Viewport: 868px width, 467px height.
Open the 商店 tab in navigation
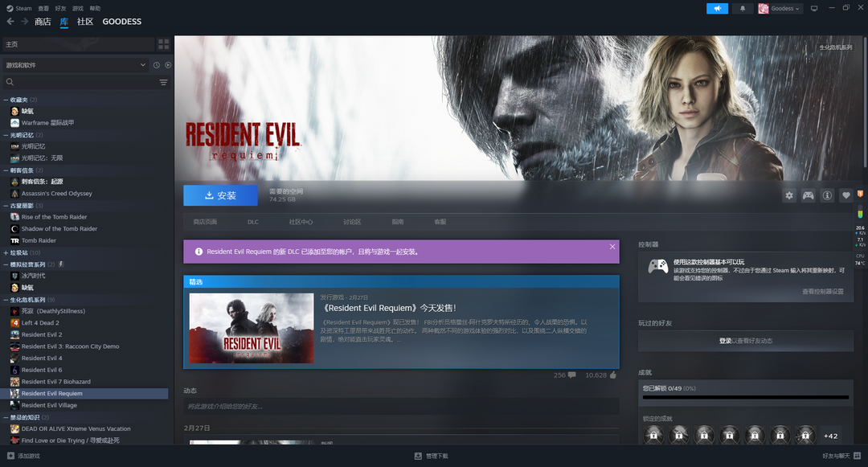[43, 22]
